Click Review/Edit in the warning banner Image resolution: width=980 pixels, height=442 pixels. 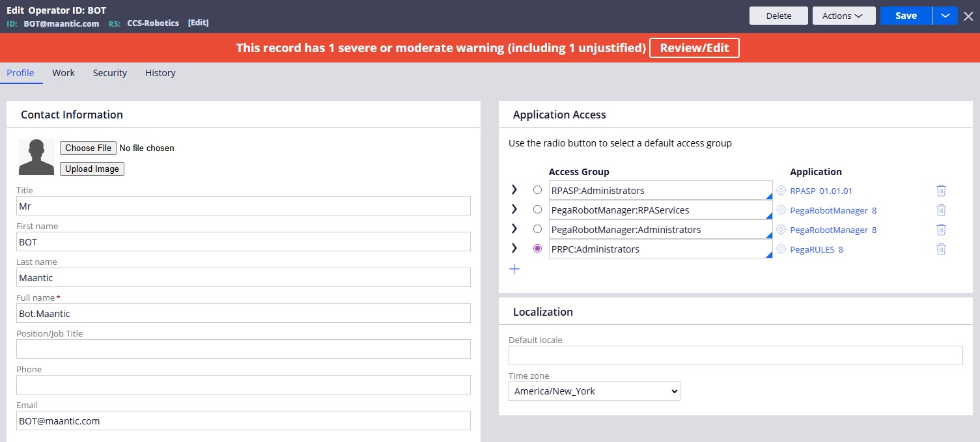tap(694, 48)
